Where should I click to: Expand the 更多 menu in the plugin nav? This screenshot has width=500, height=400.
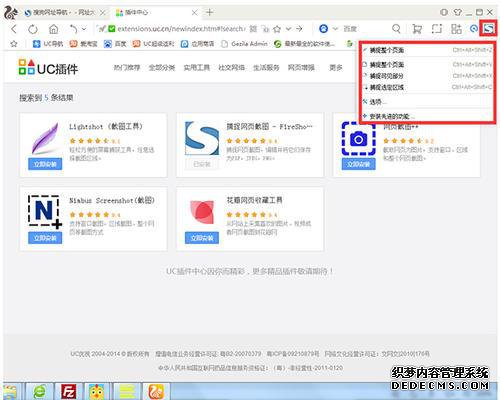(336, 68)
